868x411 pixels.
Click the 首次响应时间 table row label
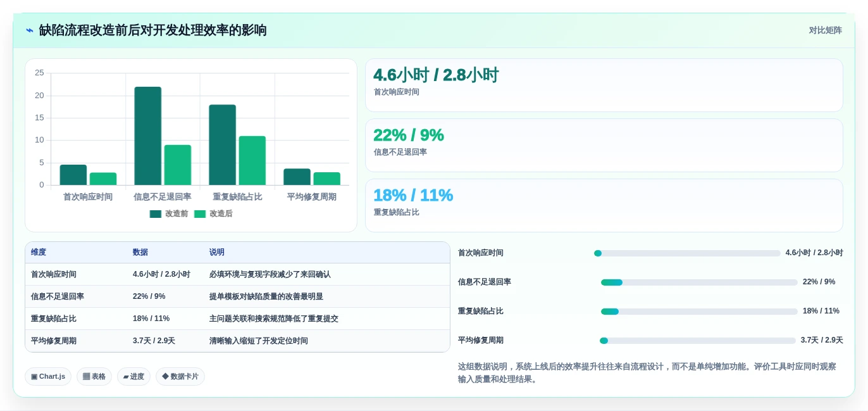54,274
